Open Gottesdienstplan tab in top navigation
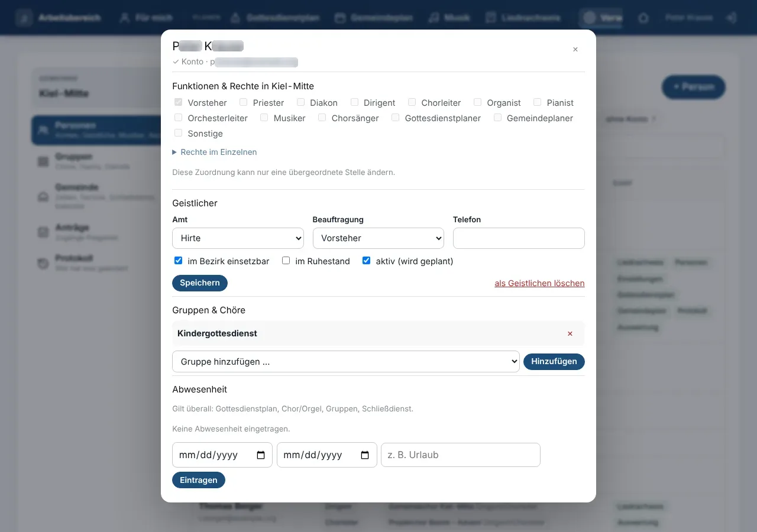 tap(275, 18)
